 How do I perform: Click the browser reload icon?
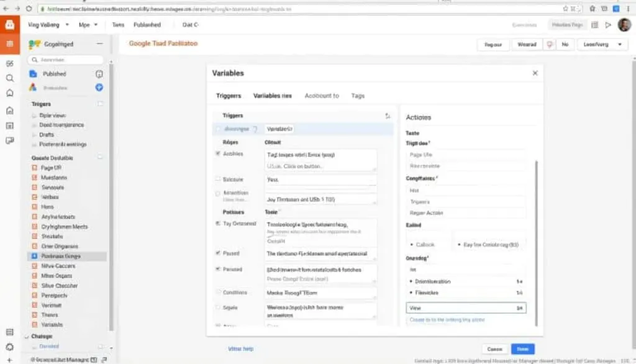click(x=29, y=9)
